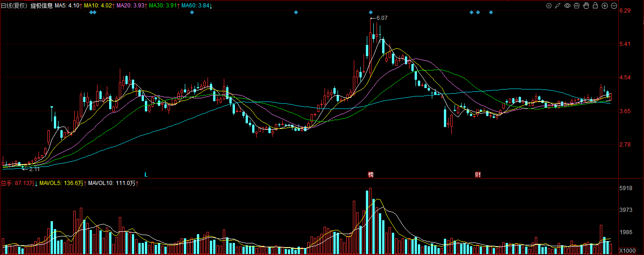
Task: Click the stock name 旋极信息
Action: click(41, 6)
